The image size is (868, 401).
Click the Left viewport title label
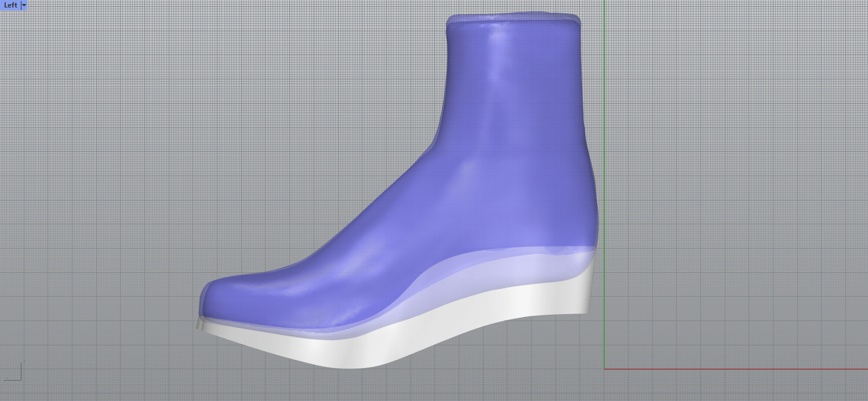click(x=10, y=5)
